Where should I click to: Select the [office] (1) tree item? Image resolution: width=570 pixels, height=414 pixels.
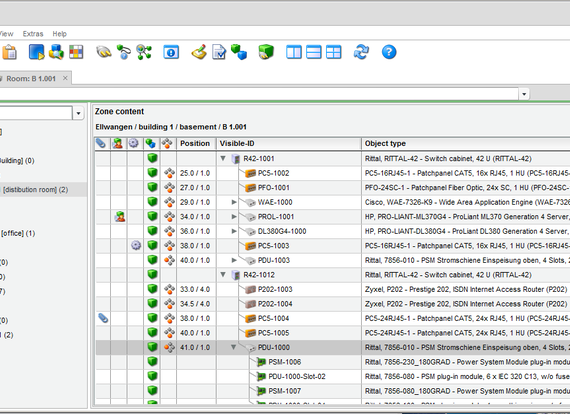(x=18, y=233)
